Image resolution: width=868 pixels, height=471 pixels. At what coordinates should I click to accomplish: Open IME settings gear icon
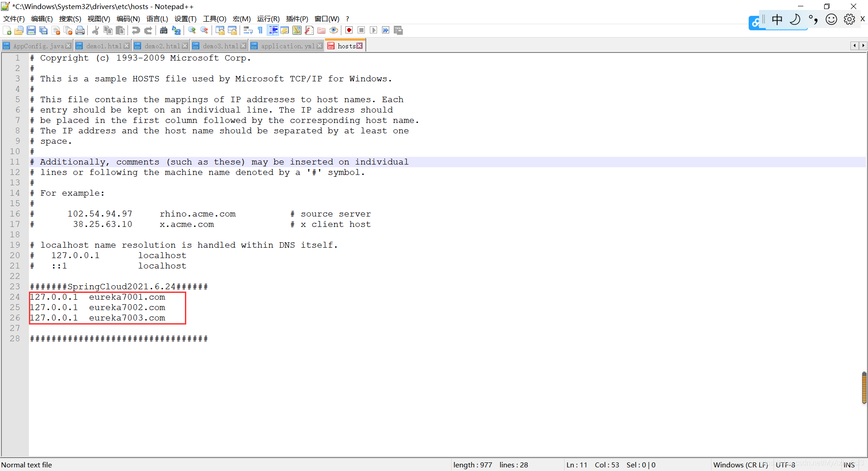849,19
